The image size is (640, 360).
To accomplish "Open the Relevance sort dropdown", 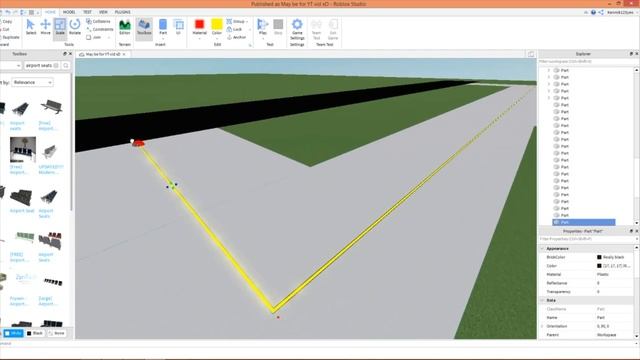I will [x=32, y=82].
